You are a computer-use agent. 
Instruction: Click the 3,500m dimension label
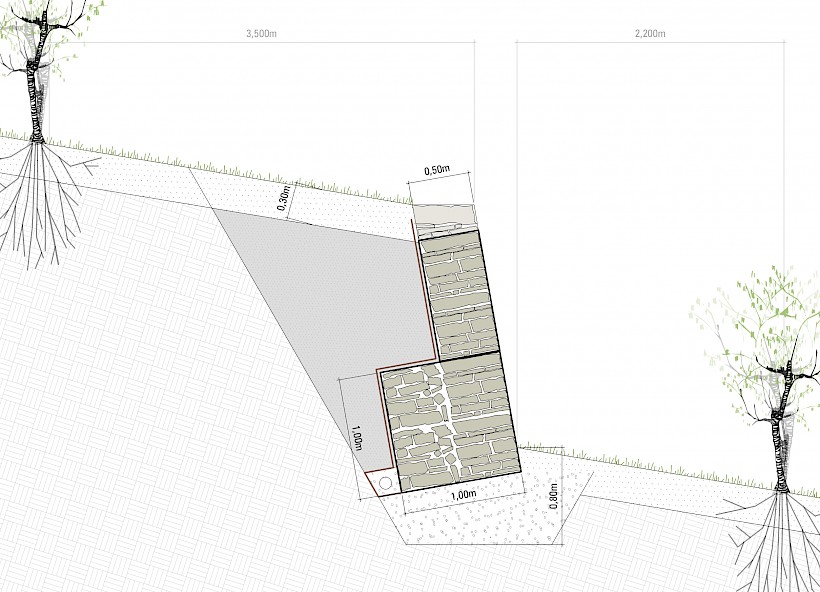(261, 33)
